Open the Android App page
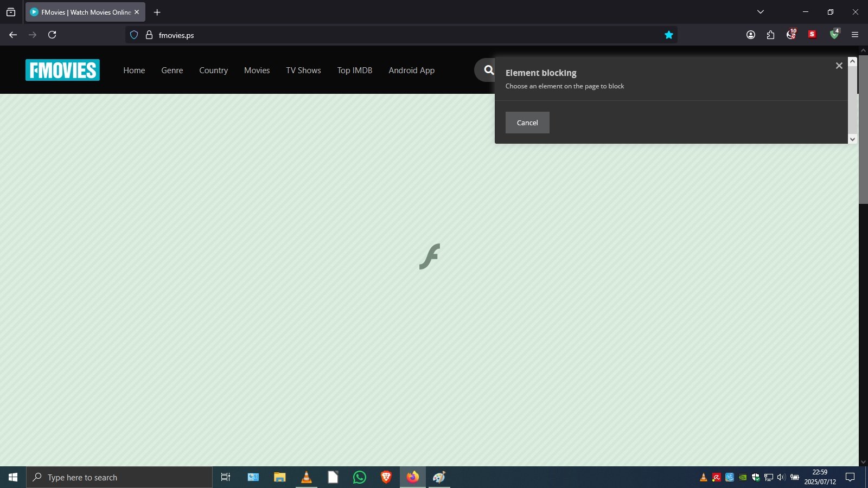 411,70
